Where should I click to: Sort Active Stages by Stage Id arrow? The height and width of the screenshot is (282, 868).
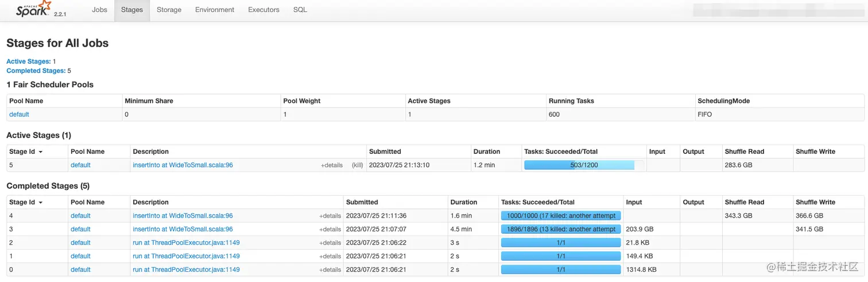point(41,152)
